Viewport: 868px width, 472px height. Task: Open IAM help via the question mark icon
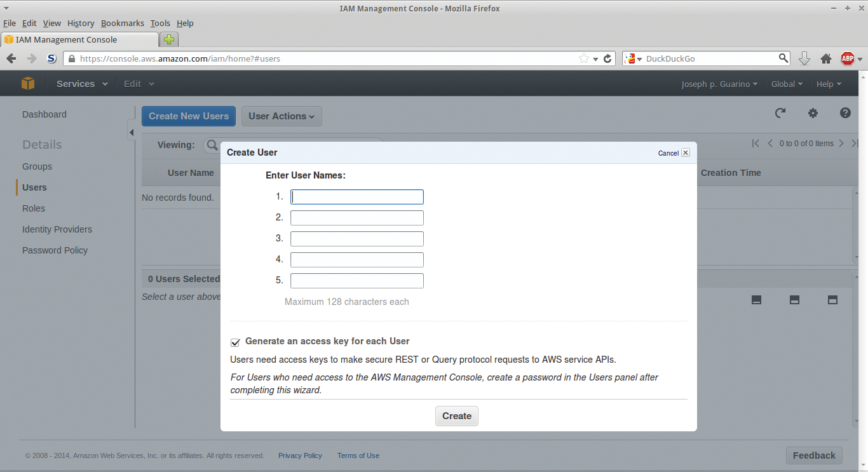[x=845, y=113]
